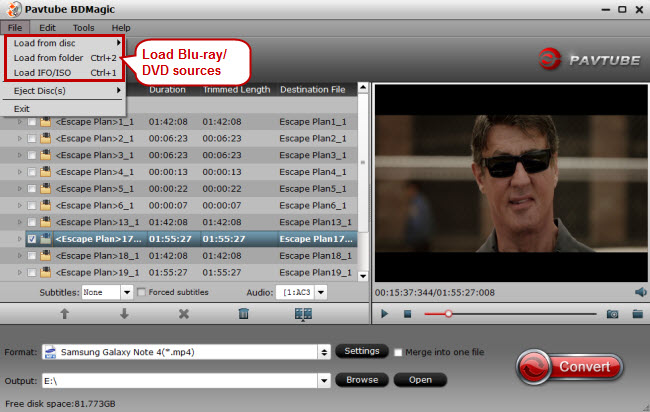
Task: Click the Output path field
Action: pos(180,380)
